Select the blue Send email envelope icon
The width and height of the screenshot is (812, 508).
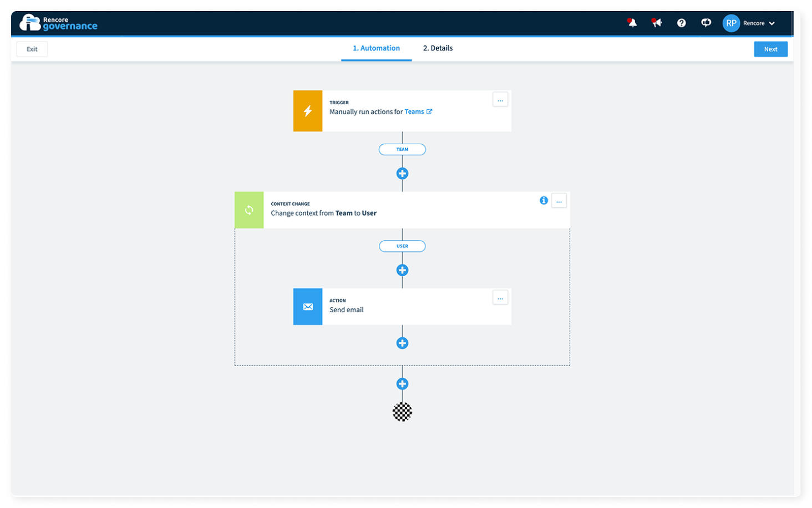[x=308, y=306]
